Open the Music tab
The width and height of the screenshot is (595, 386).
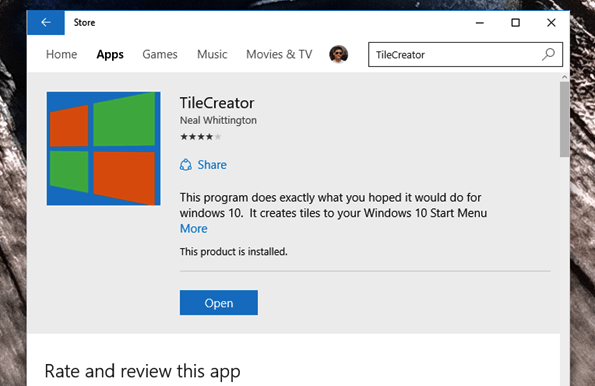[x=212, y=54]
